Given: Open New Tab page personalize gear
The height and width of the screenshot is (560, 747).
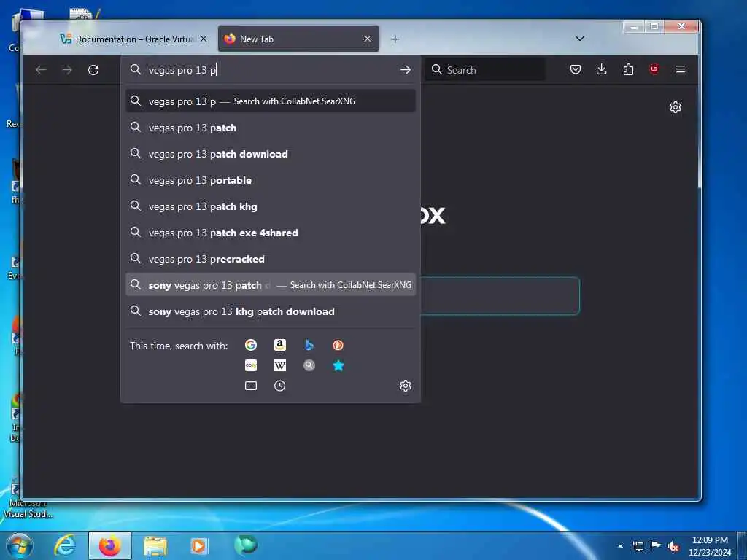Looking at the screenshot, I should 675,107.
